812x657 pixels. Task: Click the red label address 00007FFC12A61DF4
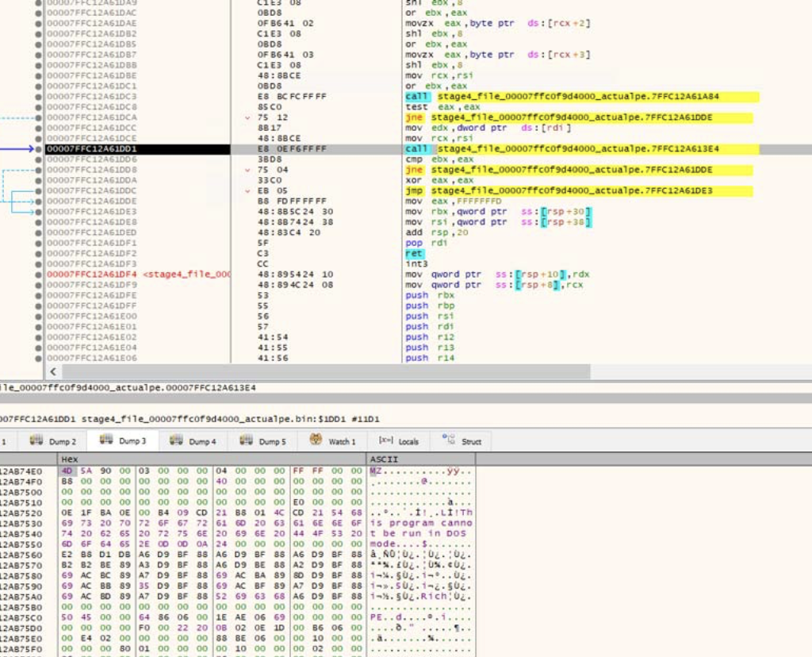tap(92, 275)
